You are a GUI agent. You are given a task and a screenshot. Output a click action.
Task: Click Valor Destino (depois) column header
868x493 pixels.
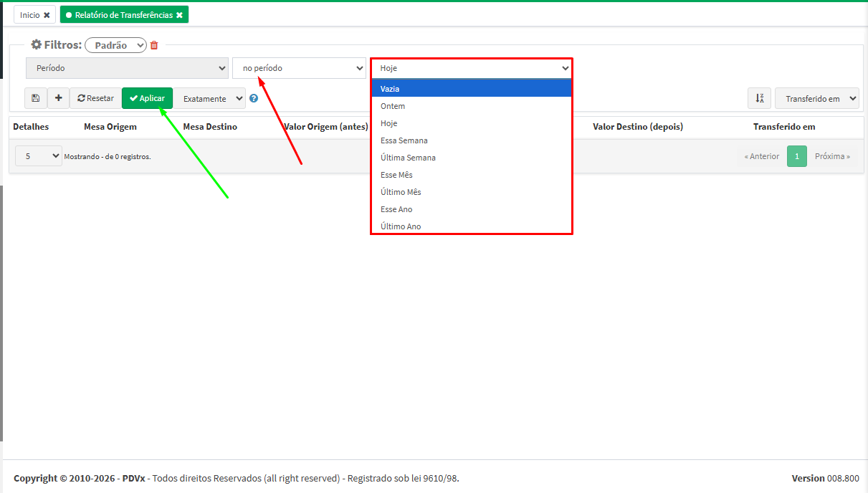(638, 127)
